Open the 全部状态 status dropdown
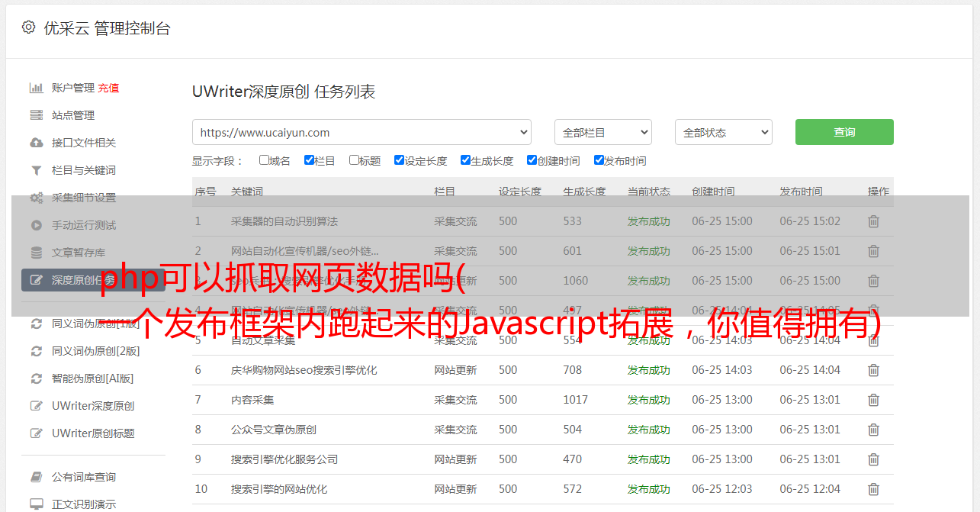 click(723, 132)
